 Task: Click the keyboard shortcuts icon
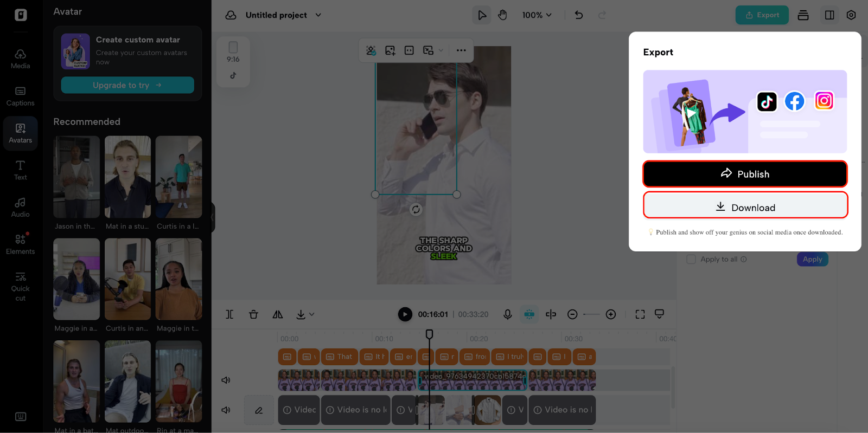tap(21, 416)
